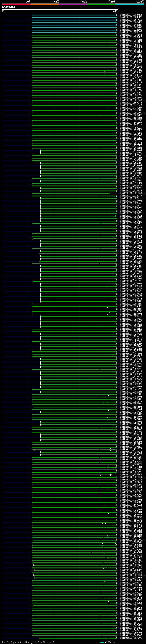This screenshot has width=146, height=644.
Task: Select hit label UniRef100_B9H2P3
Action: 131,42
